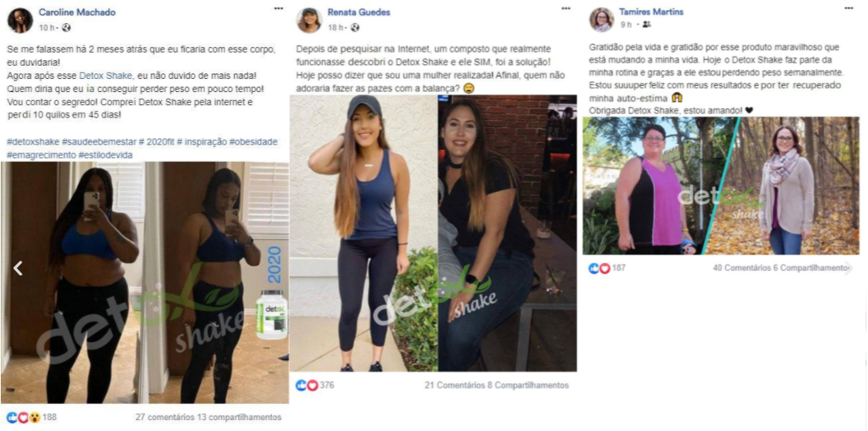Open Renata Guedes's profile avatar
Screen dimensions: 868x431
tap(309, 20)
